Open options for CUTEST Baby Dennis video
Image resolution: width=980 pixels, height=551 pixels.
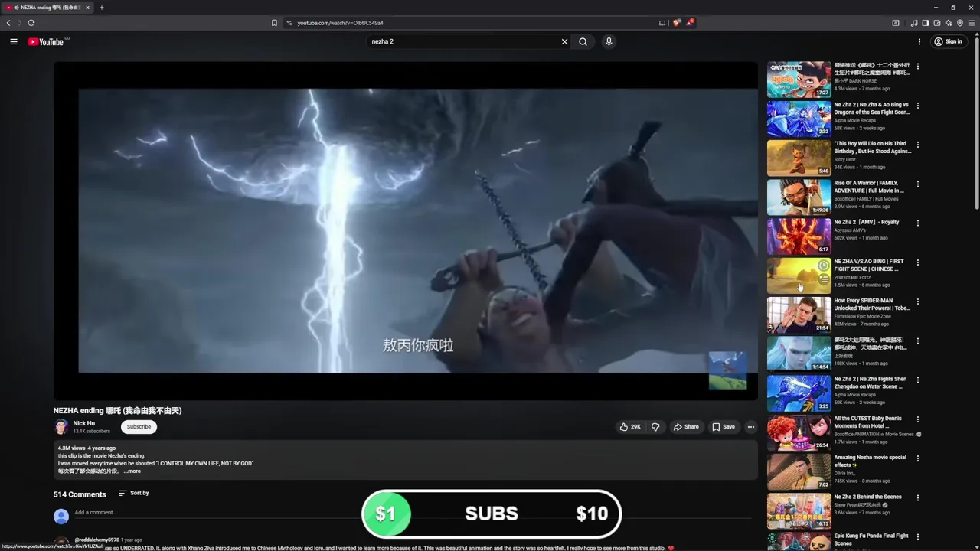pyautogui.click(x=917, y=419)
